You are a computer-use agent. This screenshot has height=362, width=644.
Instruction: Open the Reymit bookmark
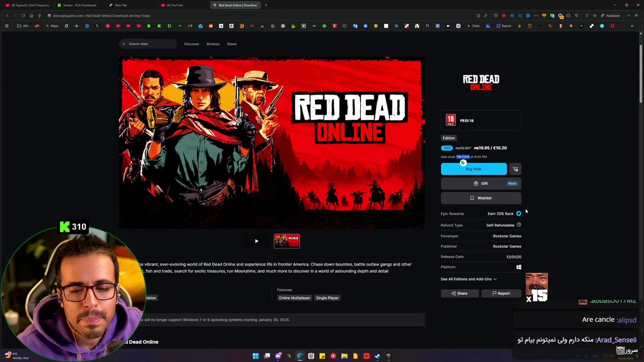504,26
